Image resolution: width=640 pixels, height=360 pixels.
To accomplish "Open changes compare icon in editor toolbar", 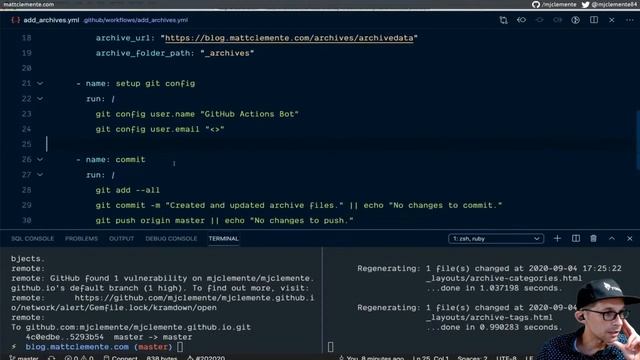I will [x=503, y=20].
